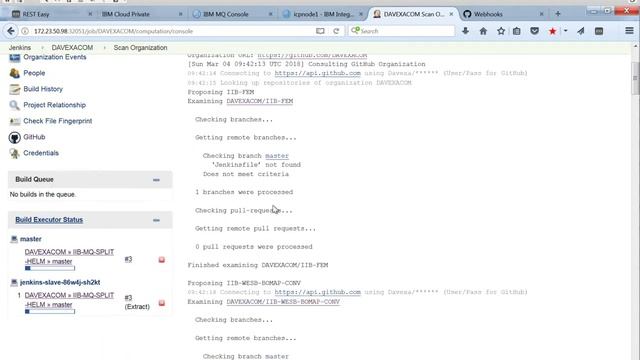Stop build #3 (Extract) on jenkins-slave
Viewport: 640px width, 360px height.
162,303
